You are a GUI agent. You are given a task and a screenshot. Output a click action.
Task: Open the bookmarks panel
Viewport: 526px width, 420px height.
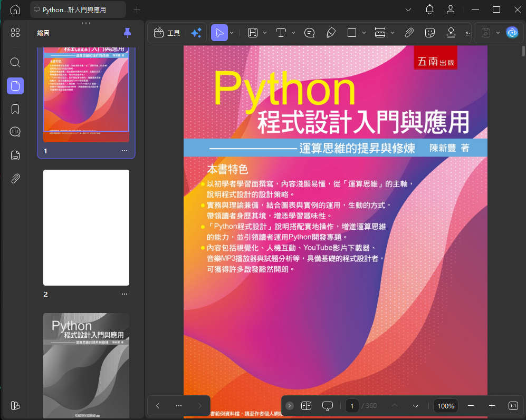tap(15, 109)
